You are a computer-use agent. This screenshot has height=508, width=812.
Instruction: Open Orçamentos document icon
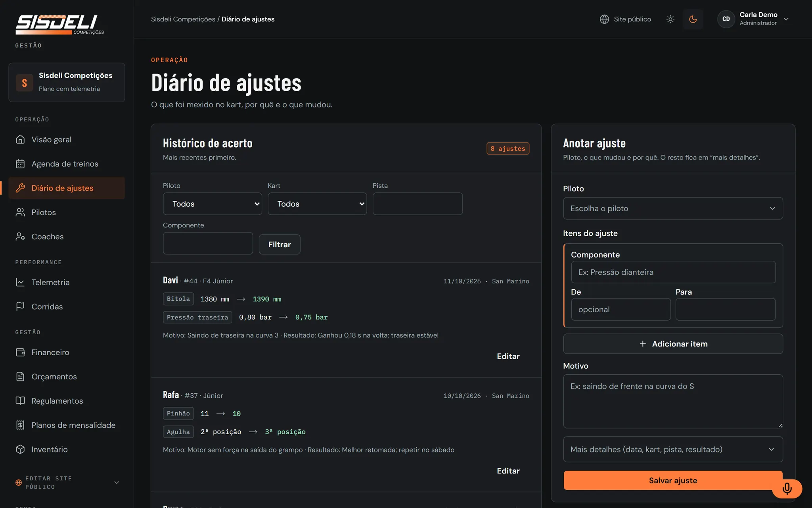[20, 376]
